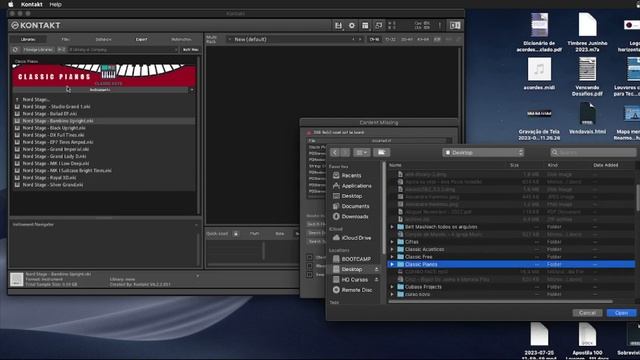Expand the selected Classic Pianos folder
Viewport: 640px width, 360px height.
[x=392, y=264]
